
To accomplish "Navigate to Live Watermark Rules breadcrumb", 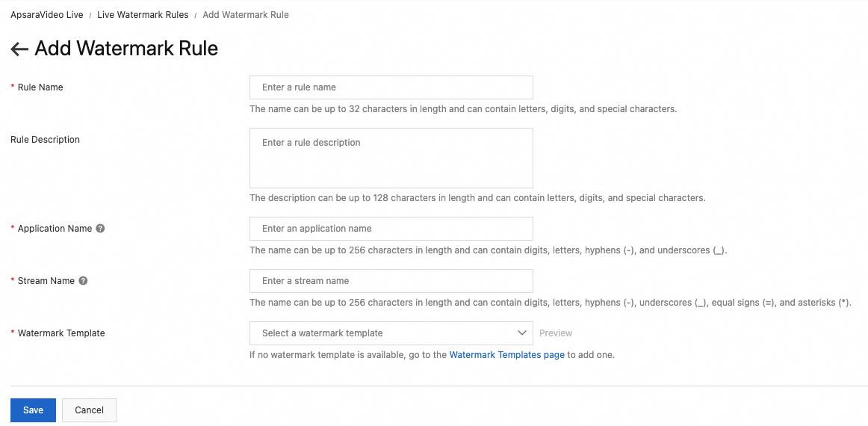I will click(x=143, y=15).
